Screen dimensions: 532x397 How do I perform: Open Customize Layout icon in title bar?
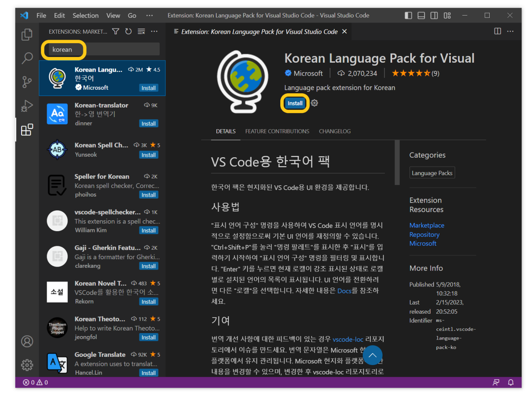[x=447, y=16]
